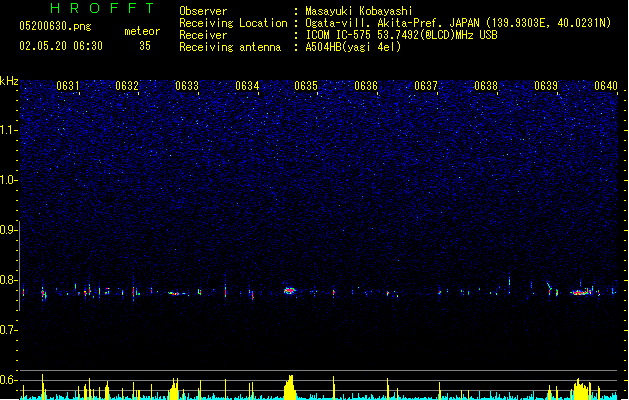This screenshot has height=400, width=629.
Task: Click the 0639 time marker
Action: pyautogui.click(x=546, y=86)
